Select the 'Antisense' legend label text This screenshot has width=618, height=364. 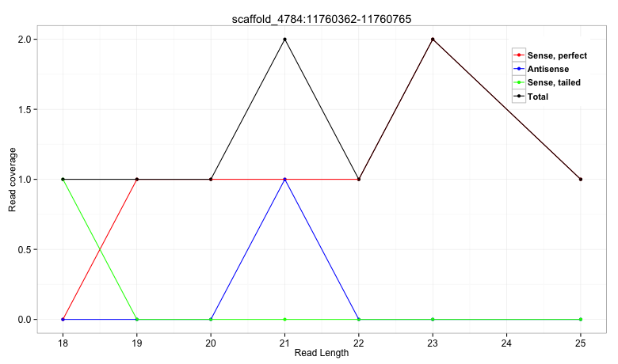point(547,70)
